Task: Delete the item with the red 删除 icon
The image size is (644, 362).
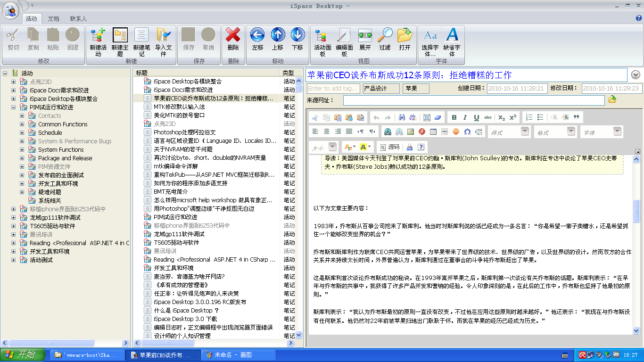Action: click(233, 39)
